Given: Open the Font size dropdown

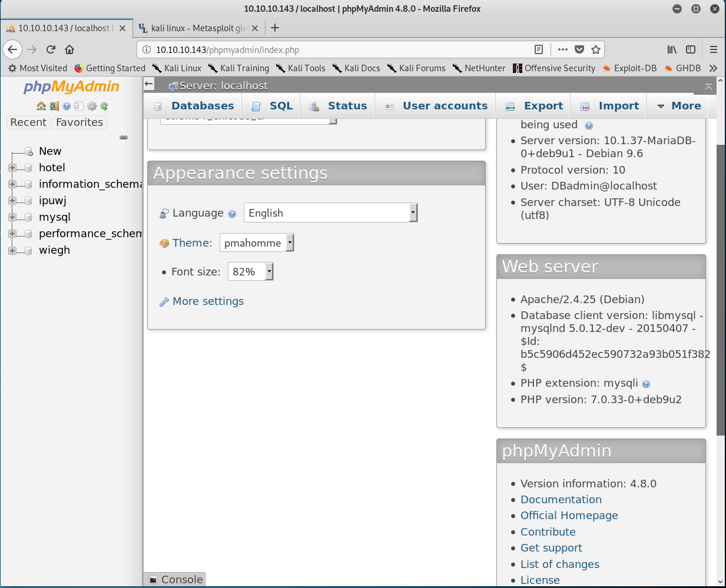Looking at the screenshot, I should click(251, 271).
